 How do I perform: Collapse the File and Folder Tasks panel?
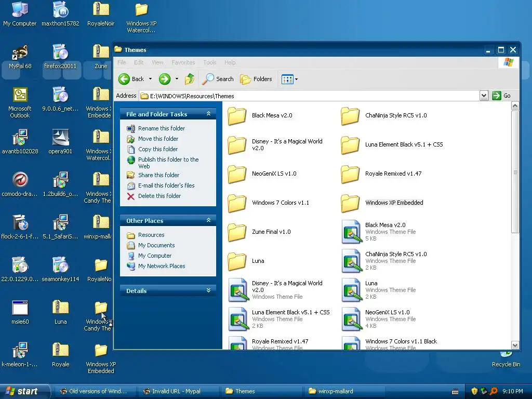209,114
